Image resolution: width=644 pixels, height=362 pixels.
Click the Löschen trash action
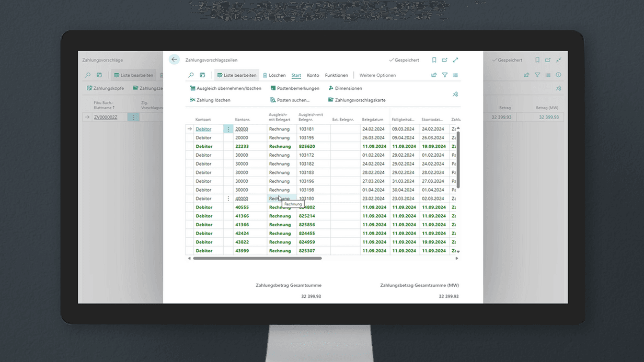[x=274, y=75]
